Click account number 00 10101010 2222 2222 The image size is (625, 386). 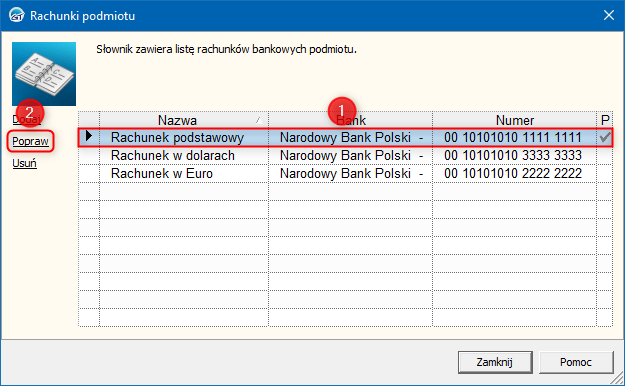click(513, 173)
